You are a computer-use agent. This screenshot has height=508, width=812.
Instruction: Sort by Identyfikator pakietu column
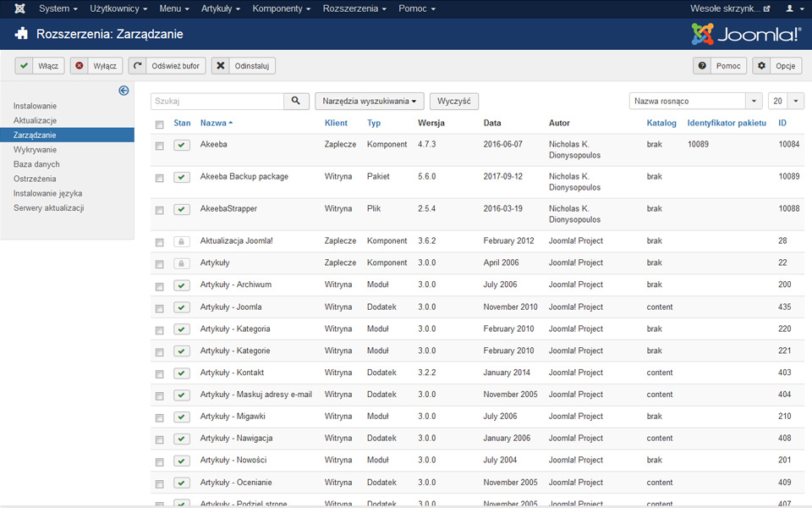coord(727,123)
